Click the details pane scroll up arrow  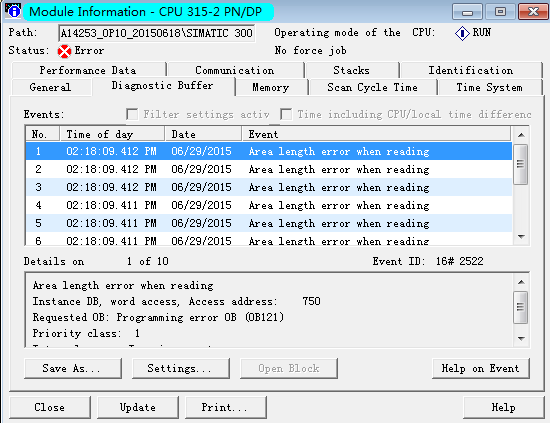(521, 282)
